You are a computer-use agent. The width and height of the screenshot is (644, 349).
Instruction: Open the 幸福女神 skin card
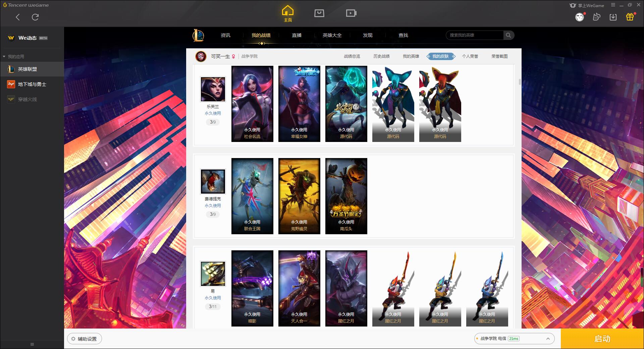point(299,104)
